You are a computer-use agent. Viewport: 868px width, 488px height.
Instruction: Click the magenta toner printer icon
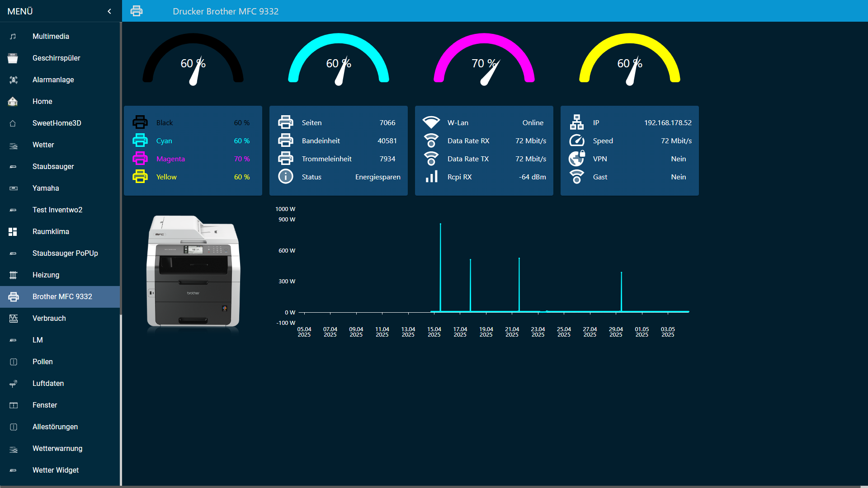click(x=140, y=159)
